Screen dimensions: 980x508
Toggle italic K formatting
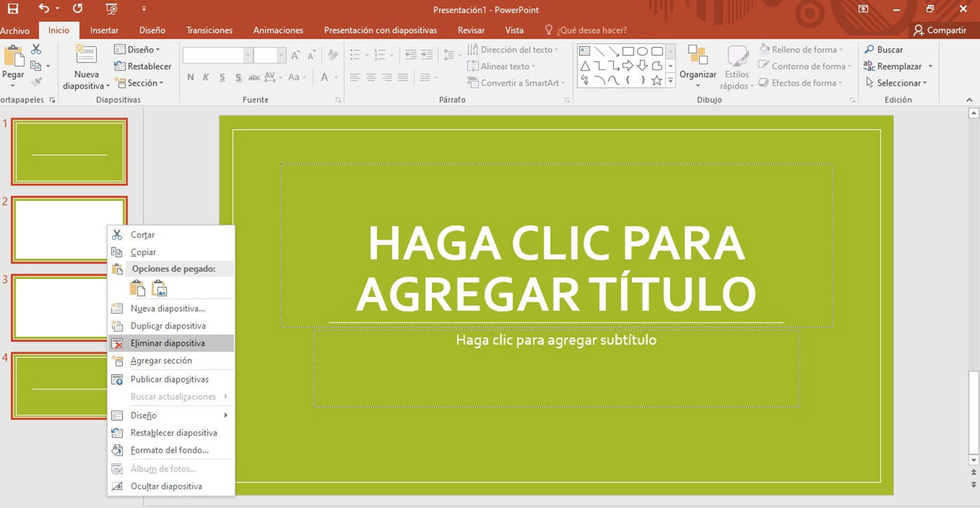coord(206,78)
